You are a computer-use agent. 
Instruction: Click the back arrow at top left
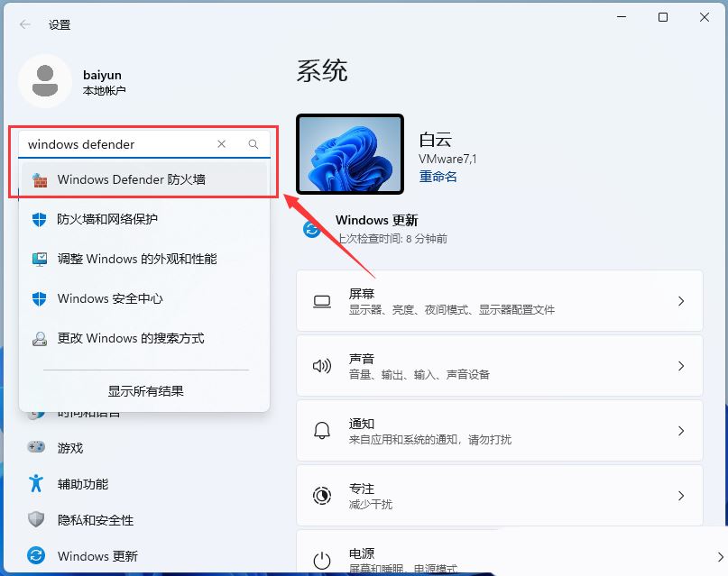[x=24, y=24]
